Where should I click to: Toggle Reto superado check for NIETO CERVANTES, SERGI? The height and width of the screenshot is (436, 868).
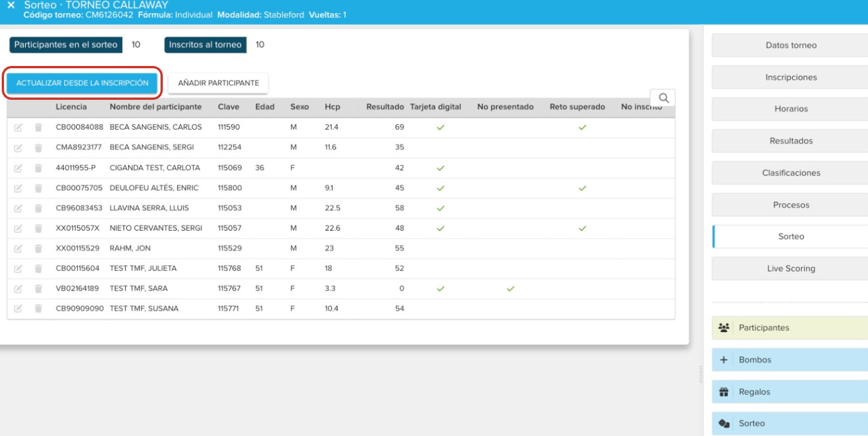[x=582, y=228]
